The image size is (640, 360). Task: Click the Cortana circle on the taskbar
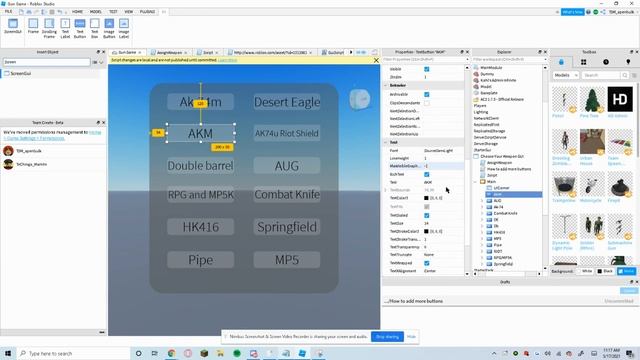138,353
